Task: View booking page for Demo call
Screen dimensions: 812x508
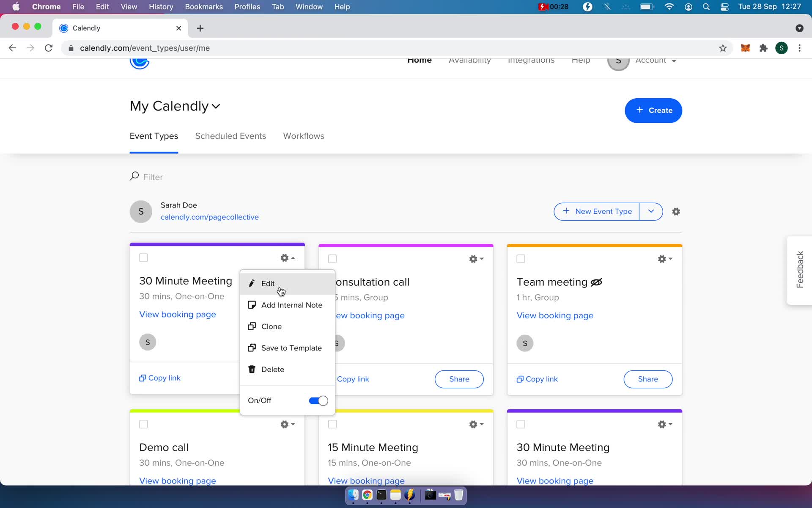Action: tap(178, 480)
